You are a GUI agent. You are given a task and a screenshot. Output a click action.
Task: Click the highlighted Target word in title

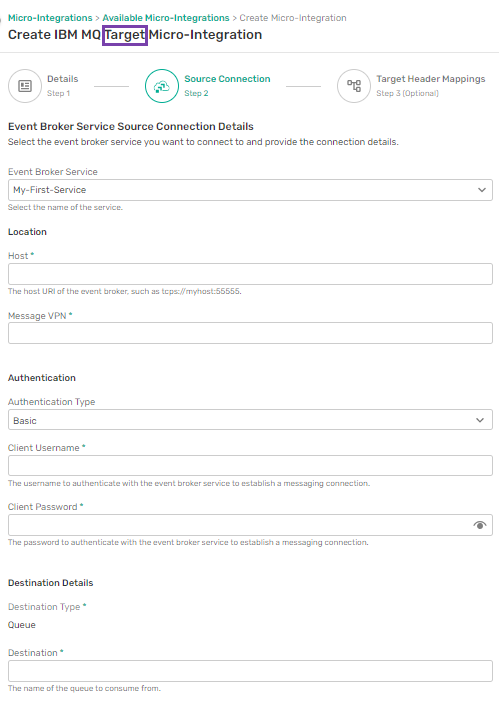click(125, 35)
